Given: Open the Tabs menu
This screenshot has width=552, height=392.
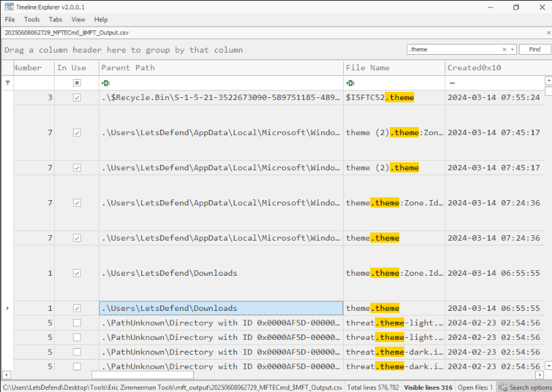Looking at the screenshot, I should coord(55,20).
